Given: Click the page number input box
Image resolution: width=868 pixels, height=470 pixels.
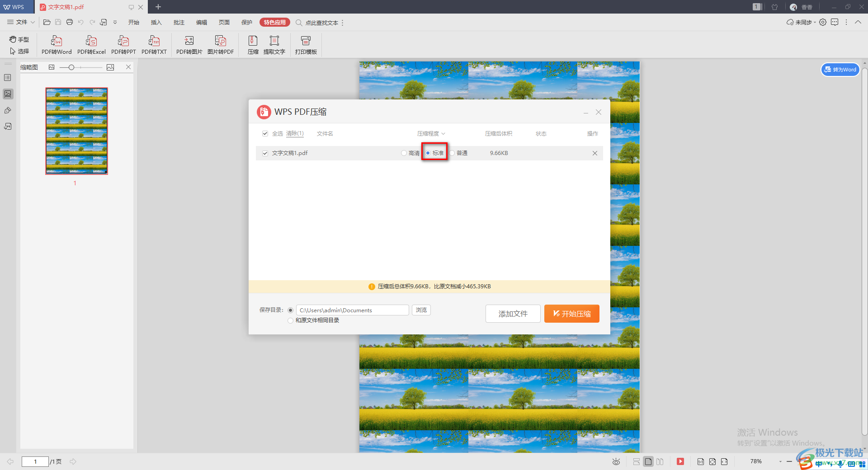Looking at the screenshot, I should tap(35, 461).
